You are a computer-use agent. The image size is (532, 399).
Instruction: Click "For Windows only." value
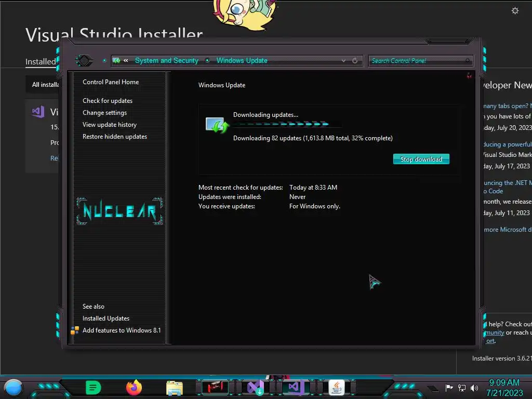[314, 206]
